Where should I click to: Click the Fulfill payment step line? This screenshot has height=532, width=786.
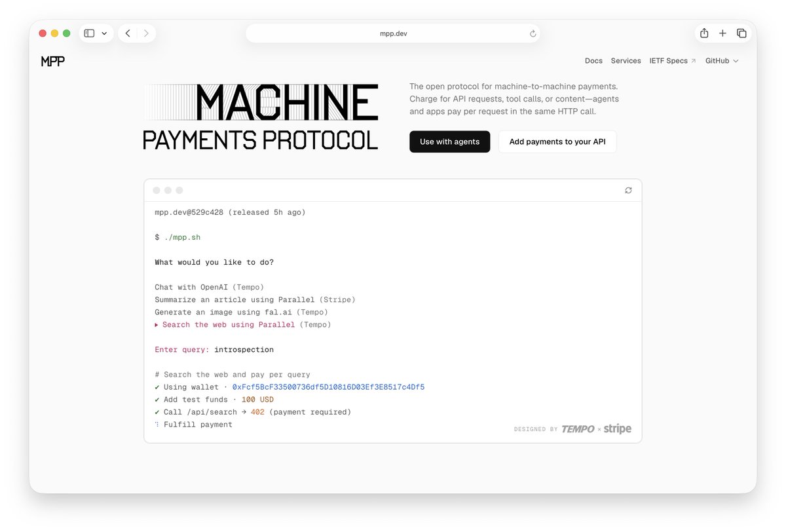click(x=193, y=425)
